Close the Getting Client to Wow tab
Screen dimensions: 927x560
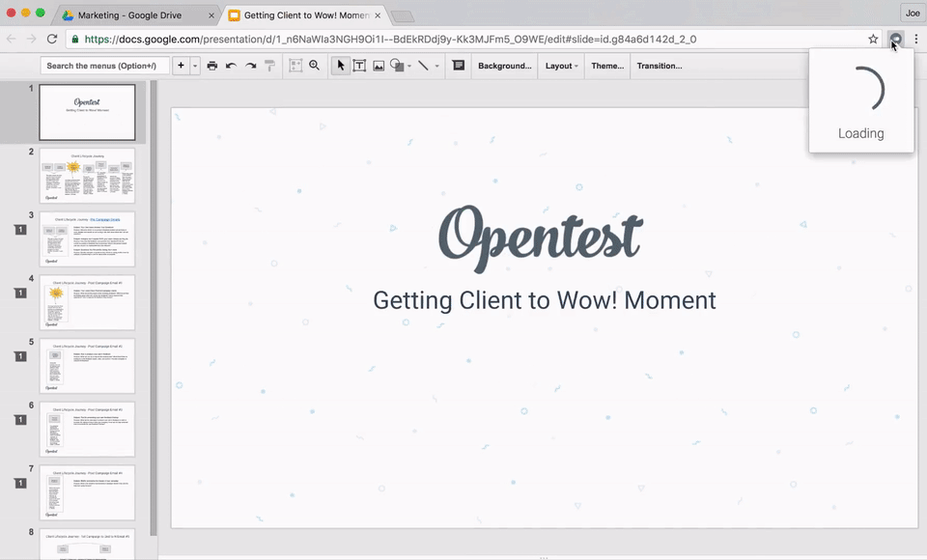point(378,15)
